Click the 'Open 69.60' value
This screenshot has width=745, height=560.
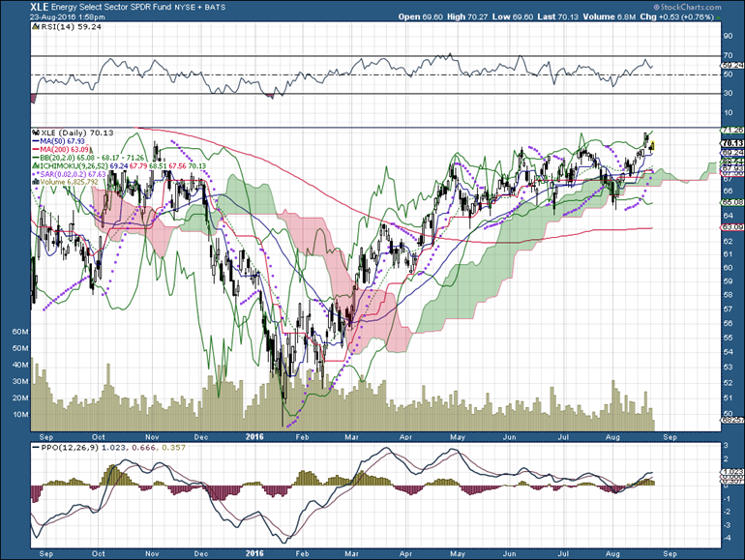click(x=421, y=16)
